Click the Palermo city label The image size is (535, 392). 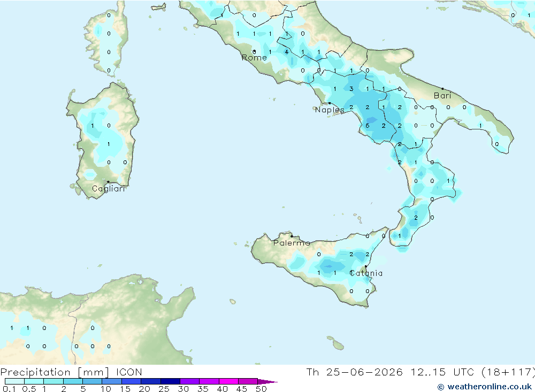292,243
